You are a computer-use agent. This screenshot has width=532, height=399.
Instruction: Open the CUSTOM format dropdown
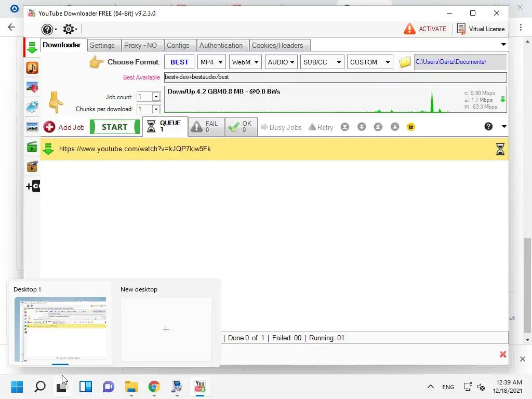pos(370,62)
